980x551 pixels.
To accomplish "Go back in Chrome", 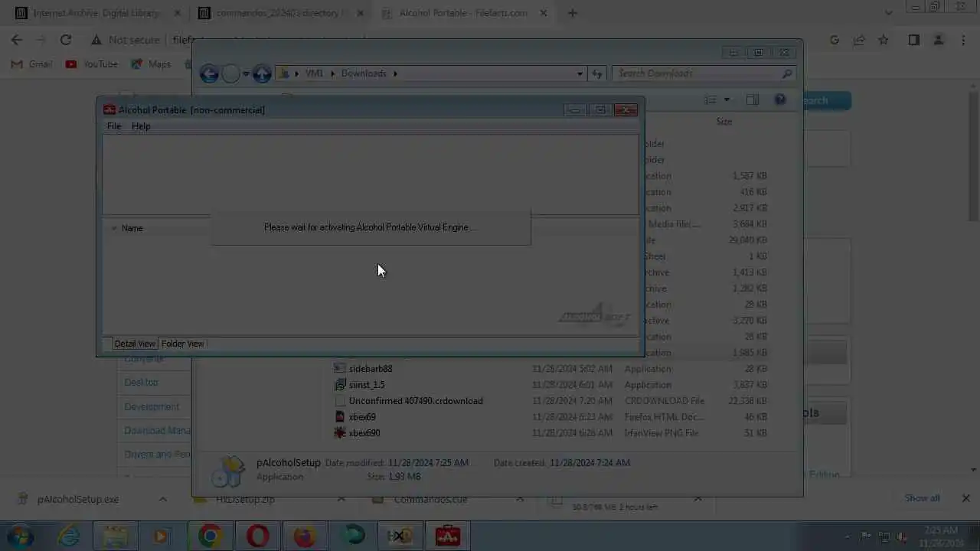I will coord(17,40).
